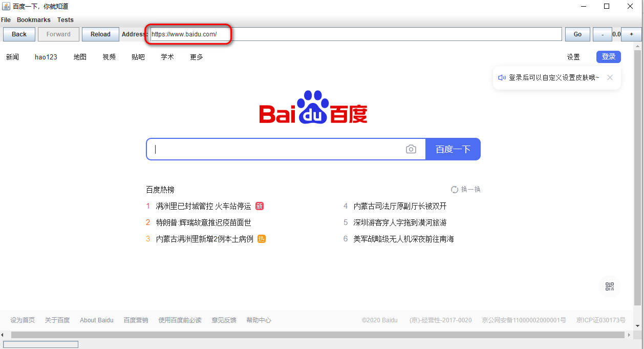
Task: Click the Java app icon in title bar
Action: [6, 6]
